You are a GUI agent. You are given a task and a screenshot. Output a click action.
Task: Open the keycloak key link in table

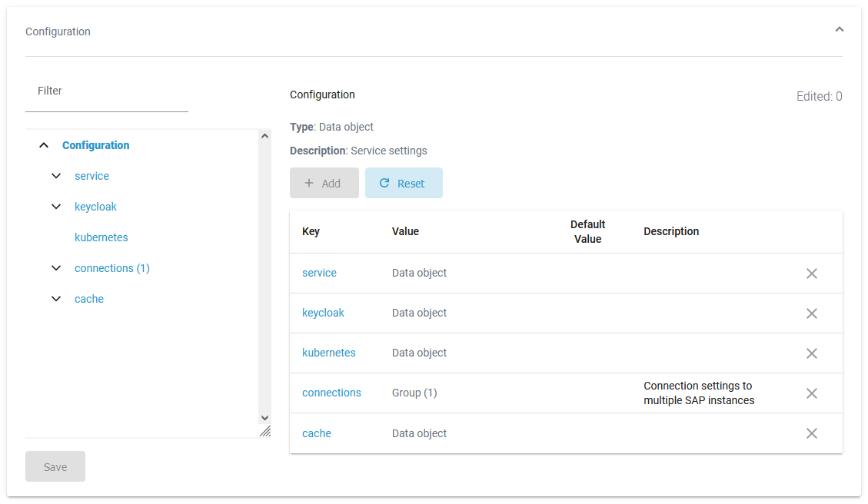(323, 313)
